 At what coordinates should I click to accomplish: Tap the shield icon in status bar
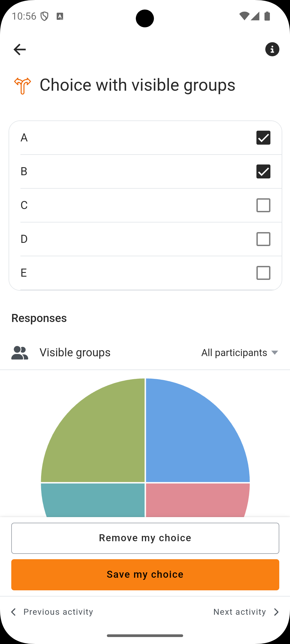click(45, 16)
